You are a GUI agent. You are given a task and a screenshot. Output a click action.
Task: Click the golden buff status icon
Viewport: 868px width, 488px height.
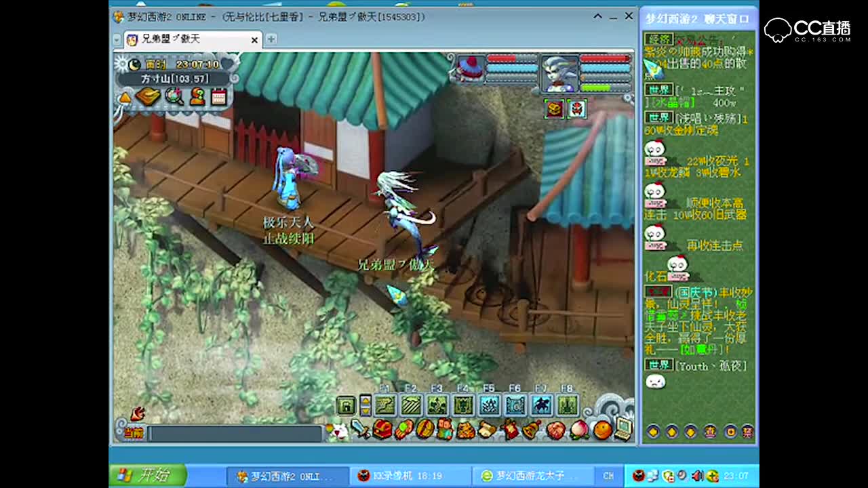pos(555,108)
